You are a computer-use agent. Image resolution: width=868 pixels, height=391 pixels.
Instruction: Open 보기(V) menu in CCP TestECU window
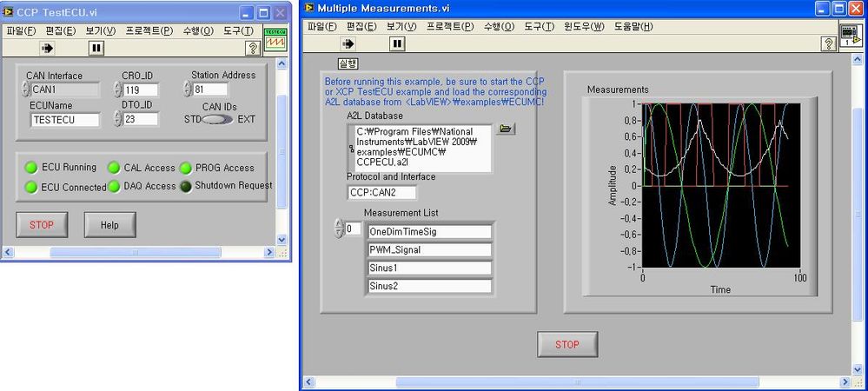tap(100, 31)
